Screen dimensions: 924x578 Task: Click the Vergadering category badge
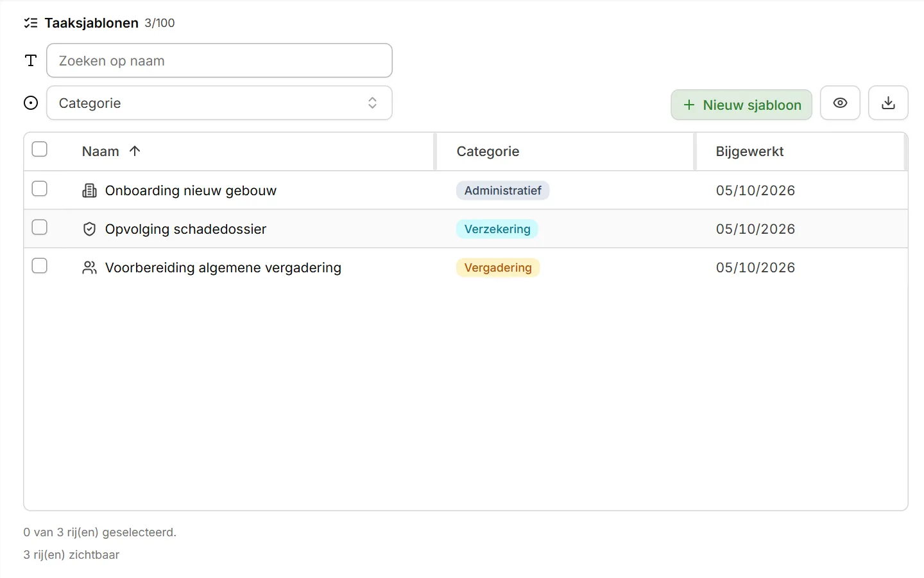point(498,268)
